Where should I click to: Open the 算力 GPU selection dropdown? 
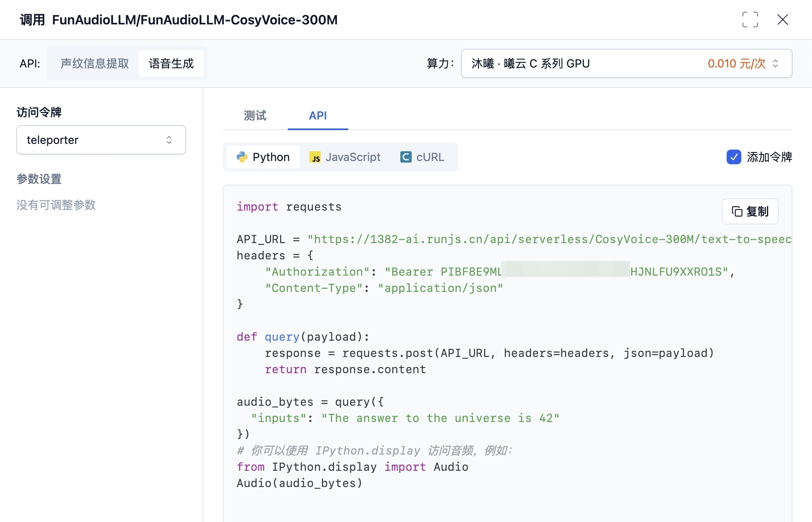[626, 63]
